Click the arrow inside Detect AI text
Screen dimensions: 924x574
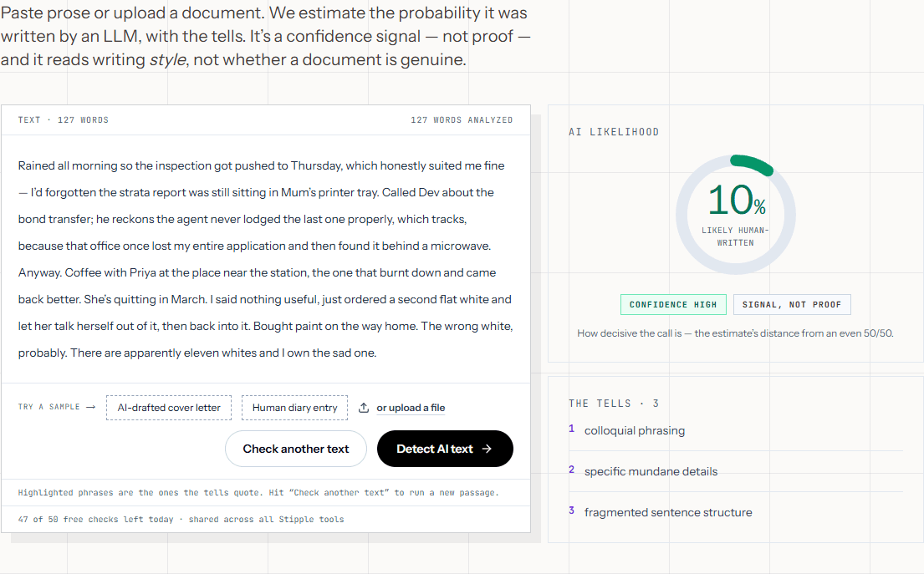point(487,449)
